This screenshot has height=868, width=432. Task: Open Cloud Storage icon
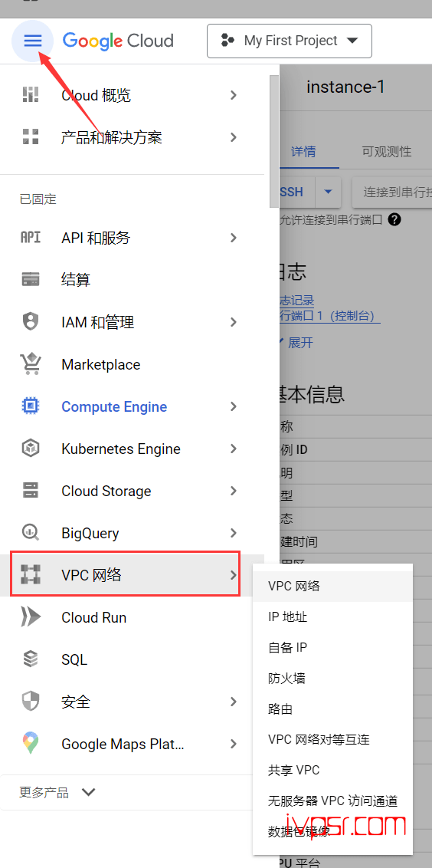pyautogui.click(x=31, y=491)
